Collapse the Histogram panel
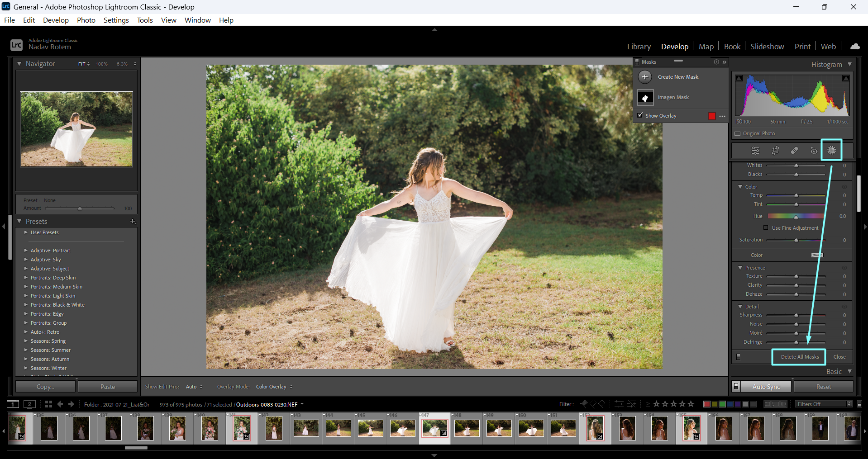 coord(849,64)
